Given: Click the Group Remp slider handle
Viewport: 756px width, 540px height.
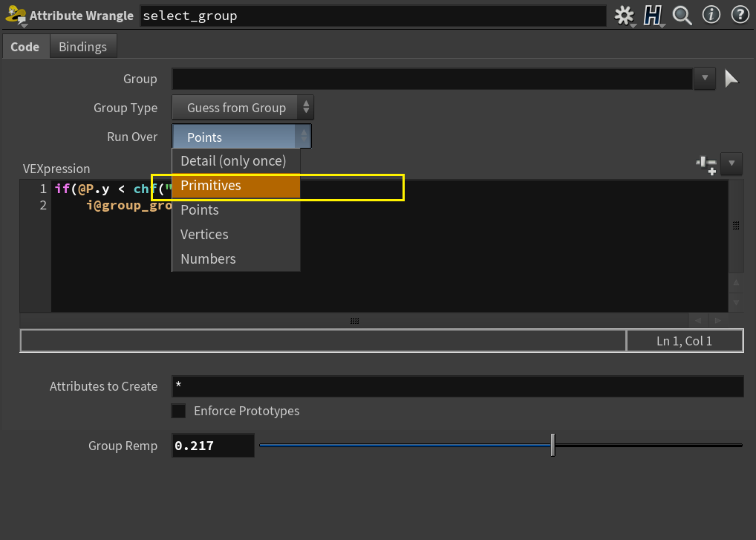Looking at the screenshot, I should click(553, 444).
